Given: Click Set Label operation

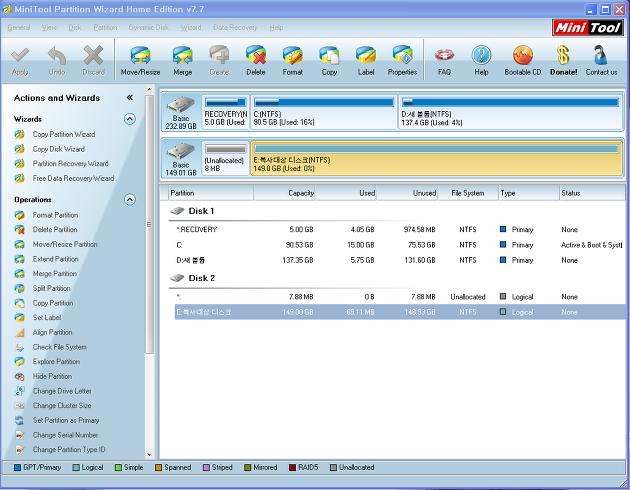Looking at the screenshot, I should (x=47, y=317).
